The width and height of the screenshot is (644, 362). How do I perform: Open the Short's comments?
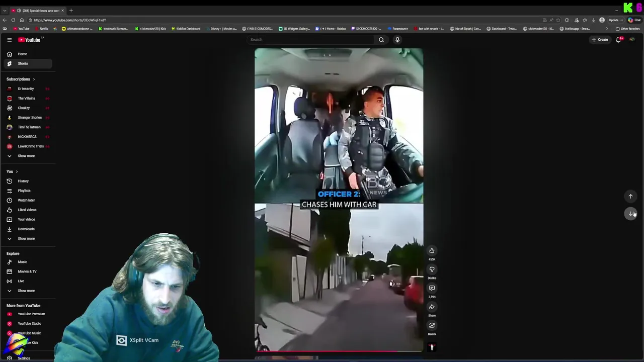pyautogui.click(x=432, y=288)
